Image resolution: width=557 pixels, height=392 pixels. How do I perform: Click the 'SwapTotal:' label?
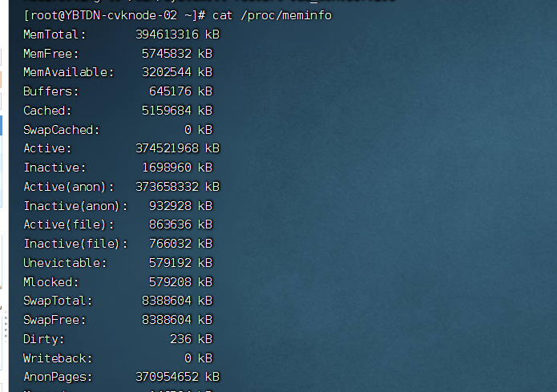tap(58, 301)
